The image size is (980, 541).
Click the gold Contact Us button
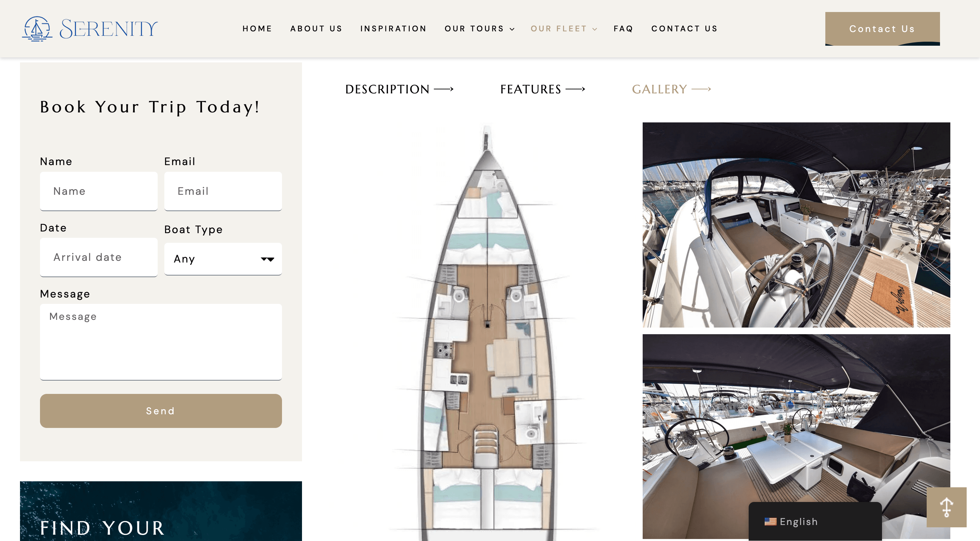pyautogui.click(x=882, y=29)
